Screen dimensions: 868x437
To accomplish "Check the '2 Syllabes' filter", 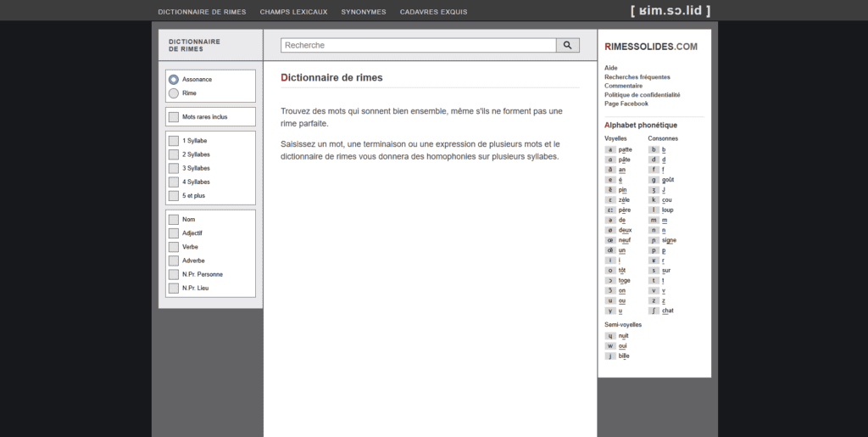I will click(x=174, y=154).
